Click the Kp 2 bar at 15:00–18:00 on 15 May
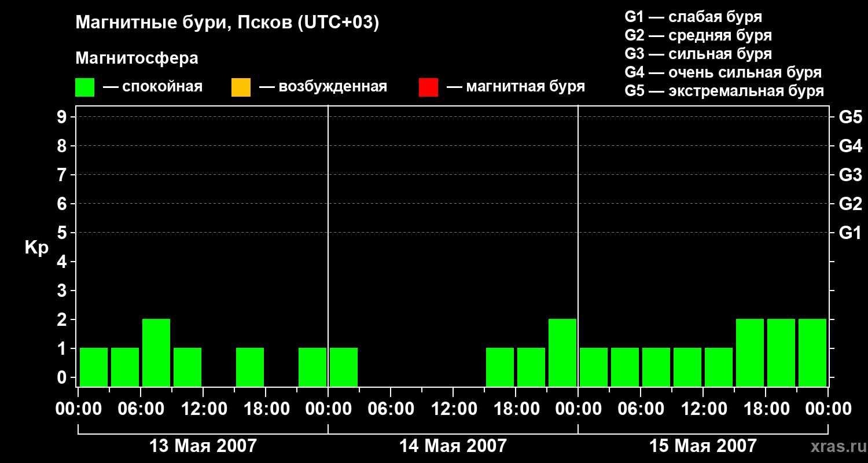868x463 pixels. click(x=750, y=352)
